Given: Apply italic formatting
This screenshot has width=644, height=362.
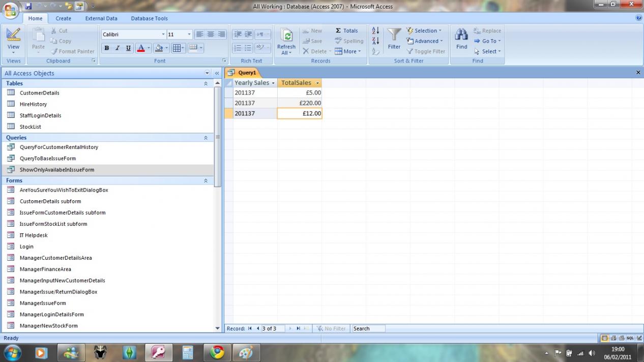Looking at the screenshot, I should click(x=117, y=48).
